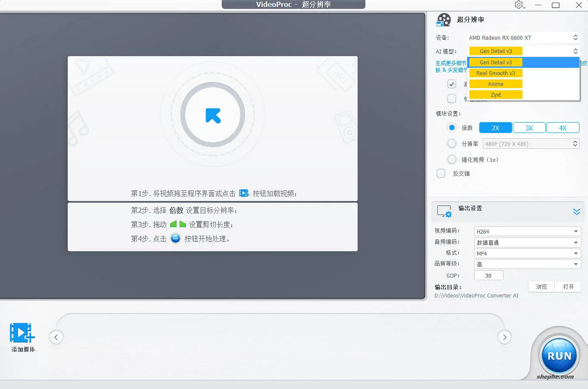Screen dimensions: 588x389
Task: Click the small add-video icon in step 1 text
Action: (244, 193)
